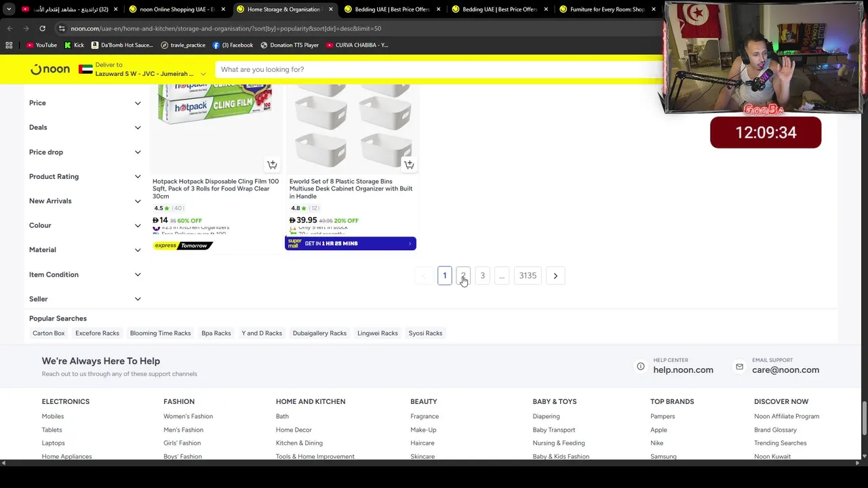Open Carton Box popular search
This screenshot has height=488, width=868.
pos(49,333)
